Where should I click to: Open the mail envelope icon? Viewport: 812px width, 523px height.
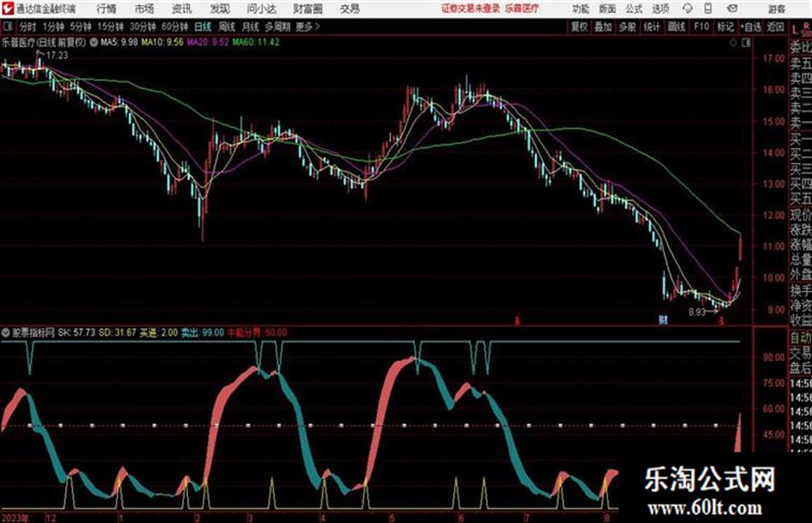[732, 9]
